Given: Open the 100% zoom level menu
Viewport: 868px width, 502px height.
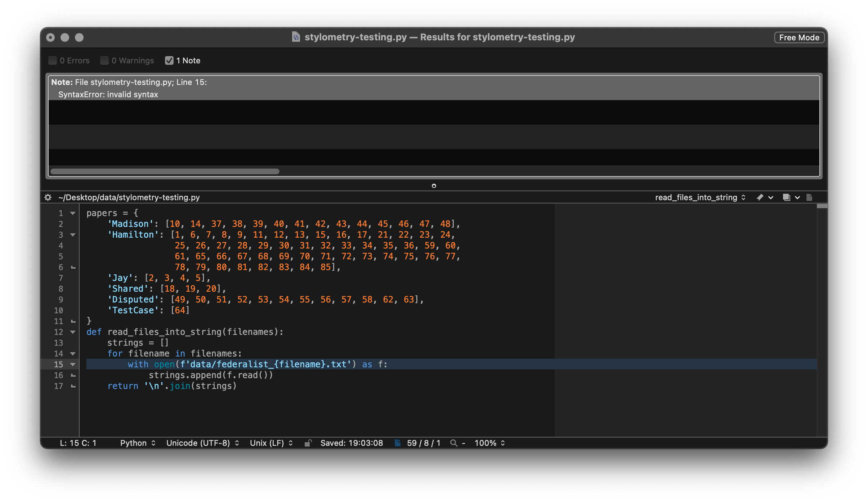Looking at the screenshot, I should pyautogui.click(x=489, y=443).
